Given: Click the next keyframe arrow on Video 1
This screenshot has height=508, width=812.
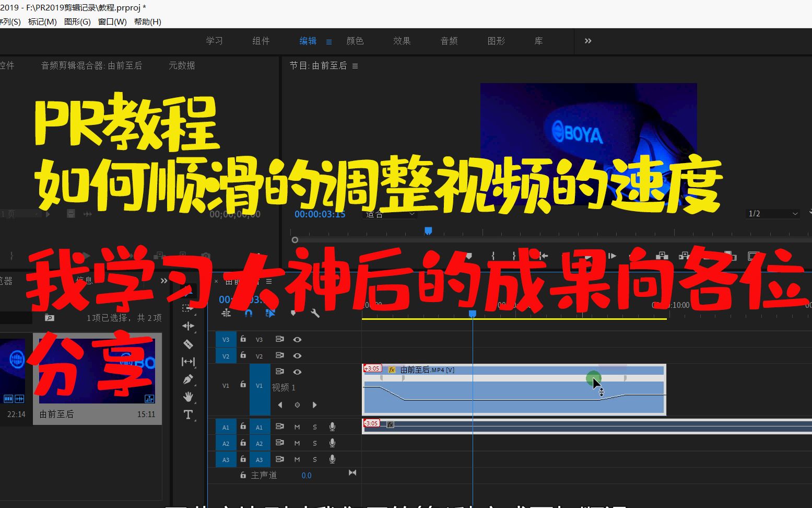Looking at the screenshot, I should 314,405.
